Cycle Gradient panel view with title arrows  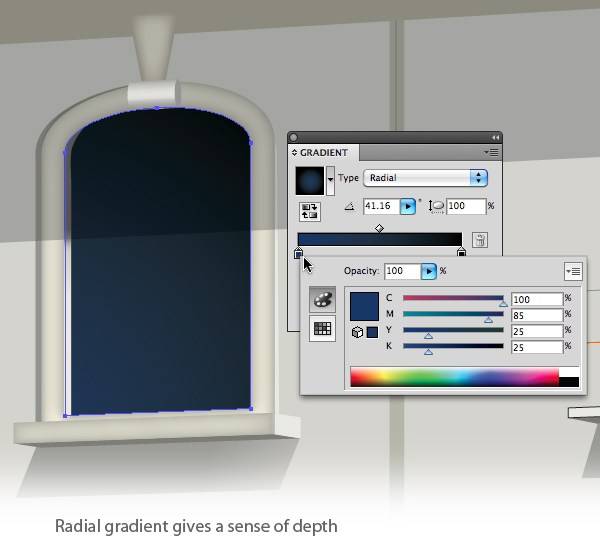click(294, 153)
